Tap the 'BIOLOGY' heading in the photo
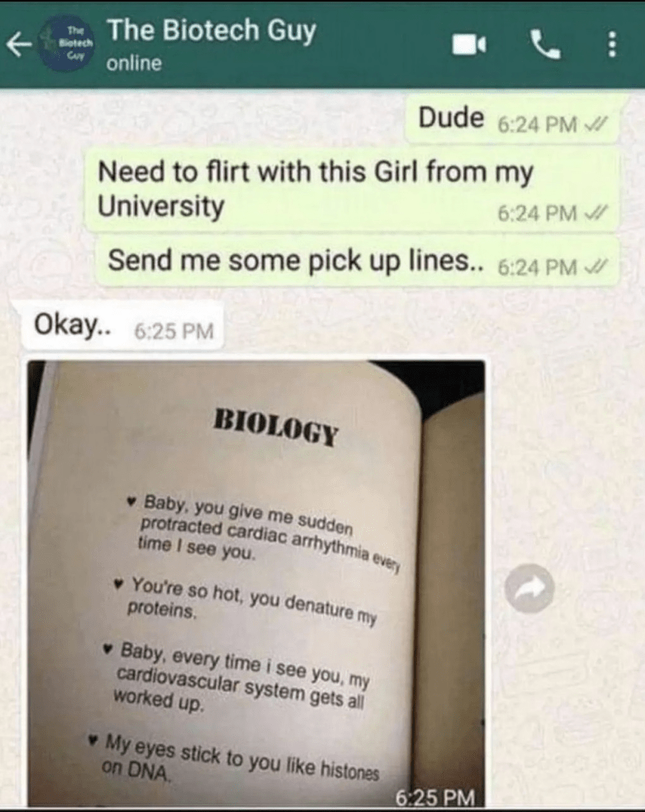 tap(276, 427)
